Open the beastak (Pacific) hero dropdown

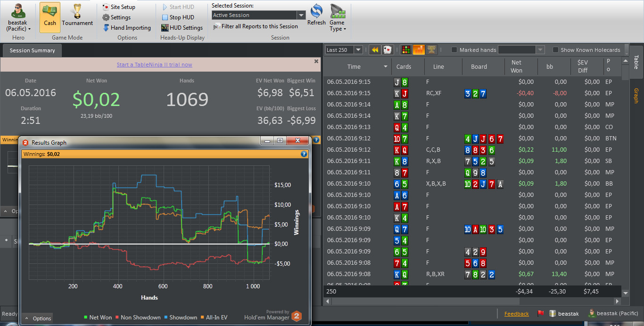(x=18, y=18)
